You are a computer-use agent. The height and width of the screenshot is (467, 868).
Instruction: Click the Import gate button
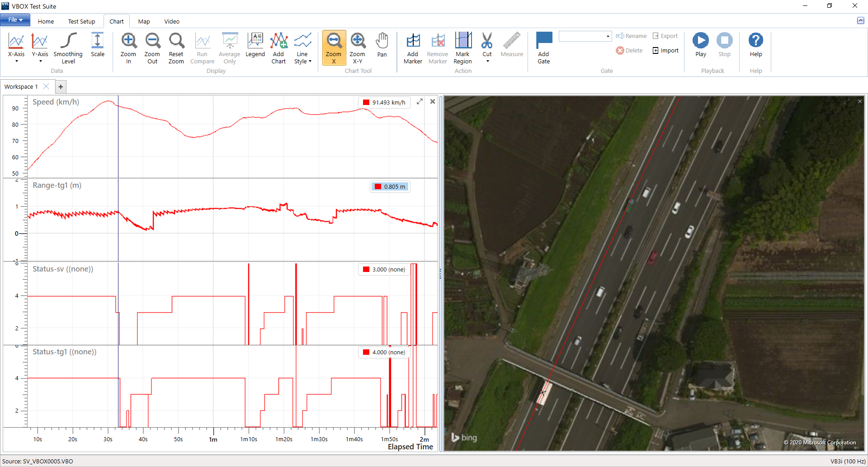[x=665, y=51]
